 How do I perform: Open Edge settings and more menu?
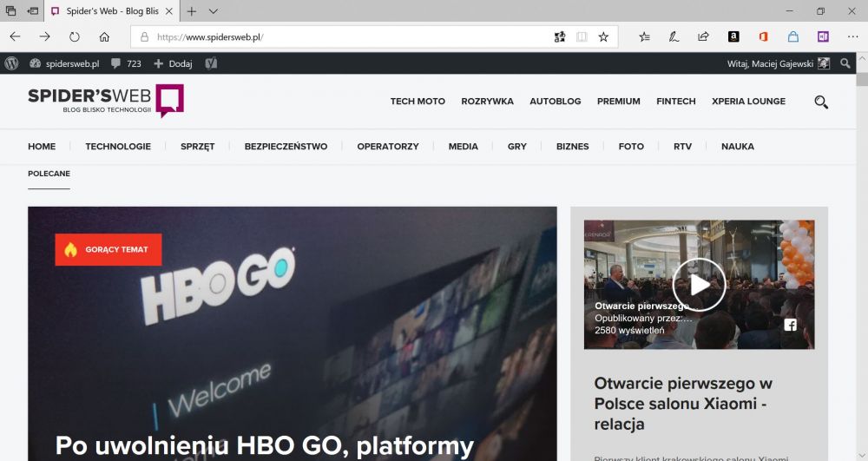point(852,36)
